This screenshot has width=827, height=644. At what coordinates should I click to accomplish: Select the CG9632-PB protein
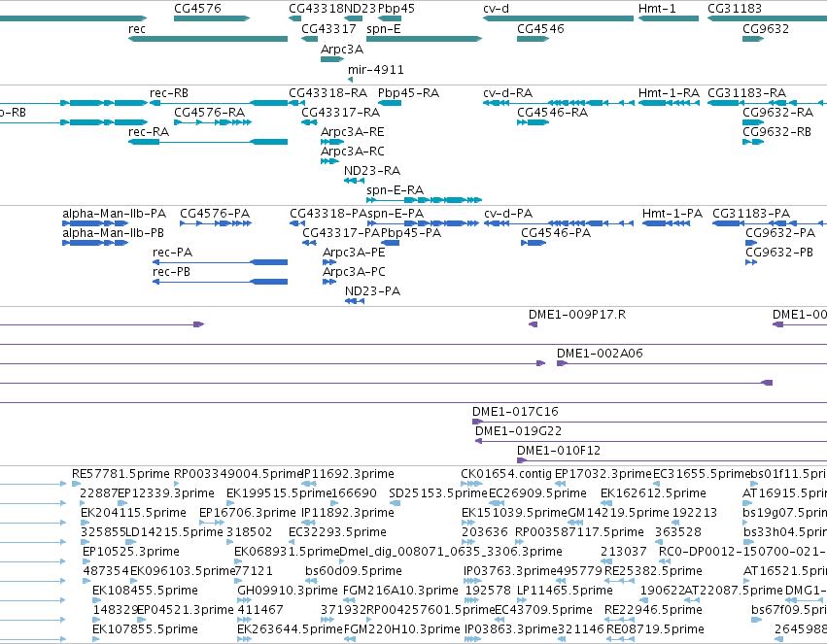click(751, 262)
